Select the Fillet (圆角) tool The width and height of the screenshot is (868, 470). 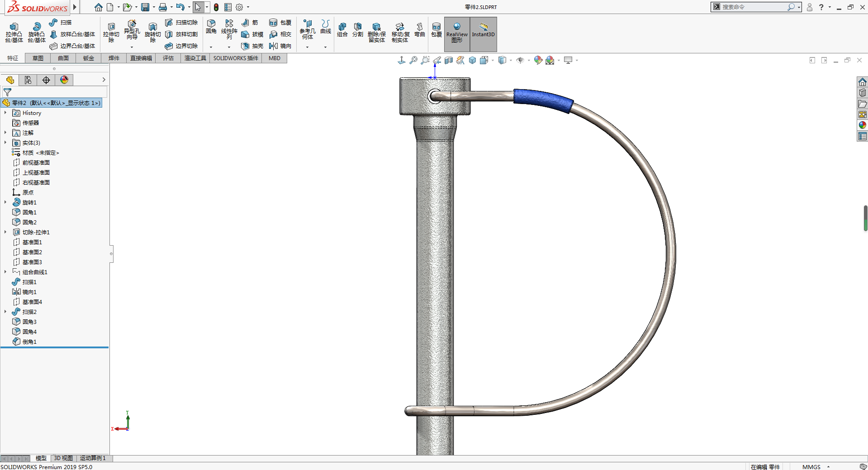coord(211,27)
